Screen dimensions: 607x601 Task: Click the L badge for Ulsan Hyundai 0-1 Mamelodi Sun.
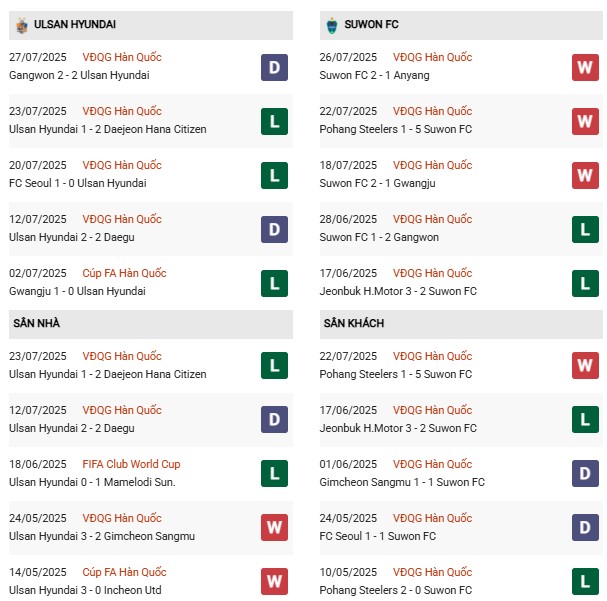click(274, 474)
